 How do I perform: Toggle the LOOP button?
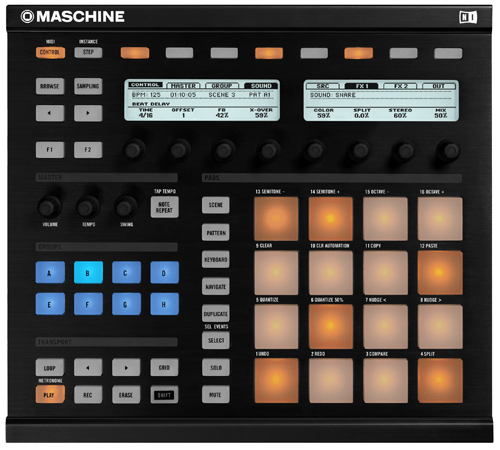50,367
